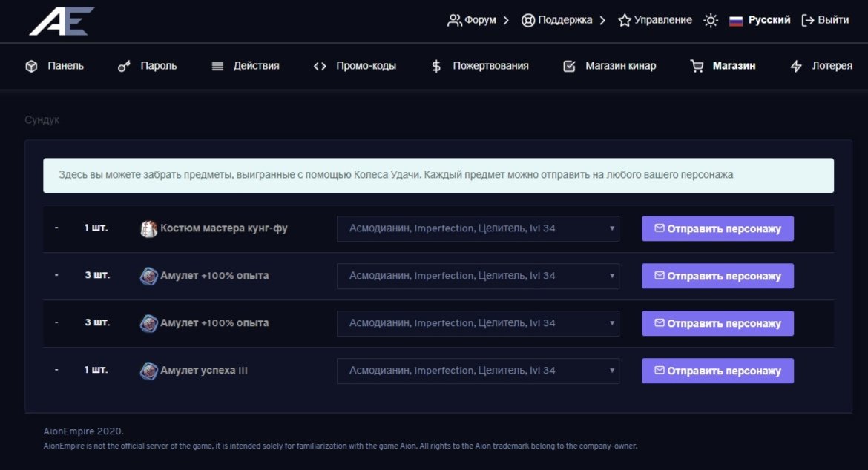Expand character dropdown for Амулет успеха III
Image resolution: width=868 pixels, height=470 pixels.
pyautogui.click(x=478, y=371)
